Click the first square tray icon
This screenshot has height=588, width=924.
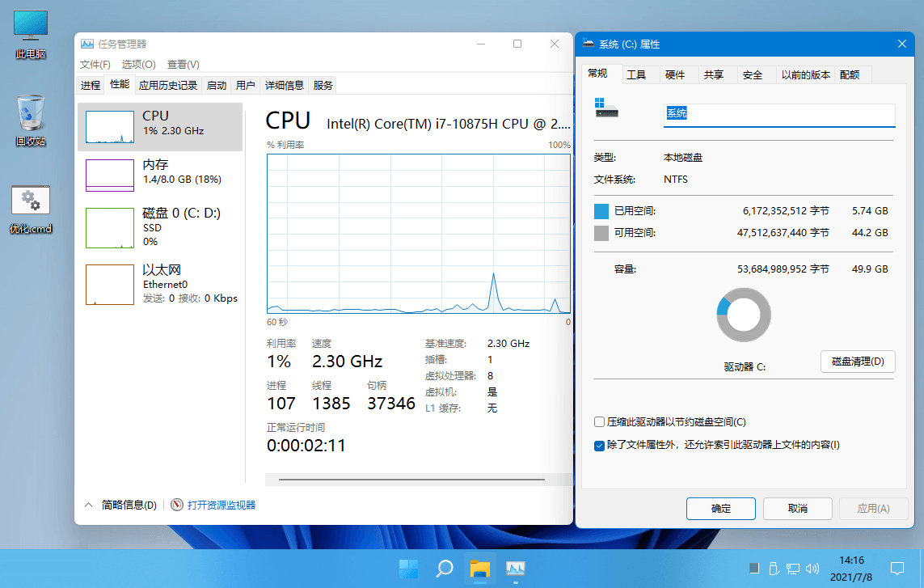(753, 568)
